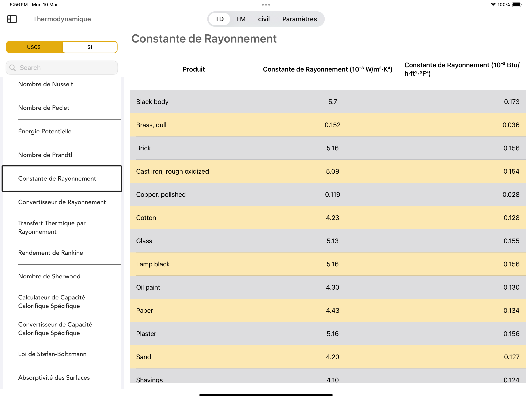Switch units to USCS
The height and width of the screenshot is (399, 532).
(34, 47)
